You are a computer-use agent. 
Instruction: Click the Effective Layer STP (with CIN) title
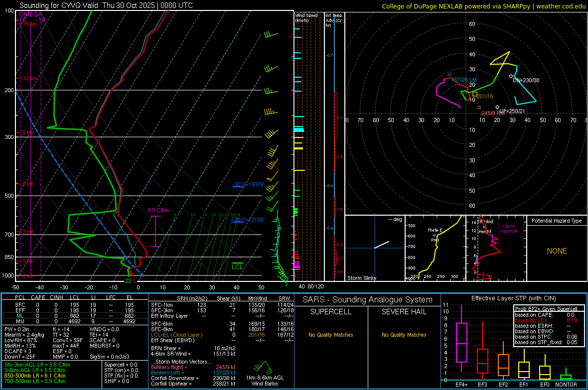tap(513, 298)
